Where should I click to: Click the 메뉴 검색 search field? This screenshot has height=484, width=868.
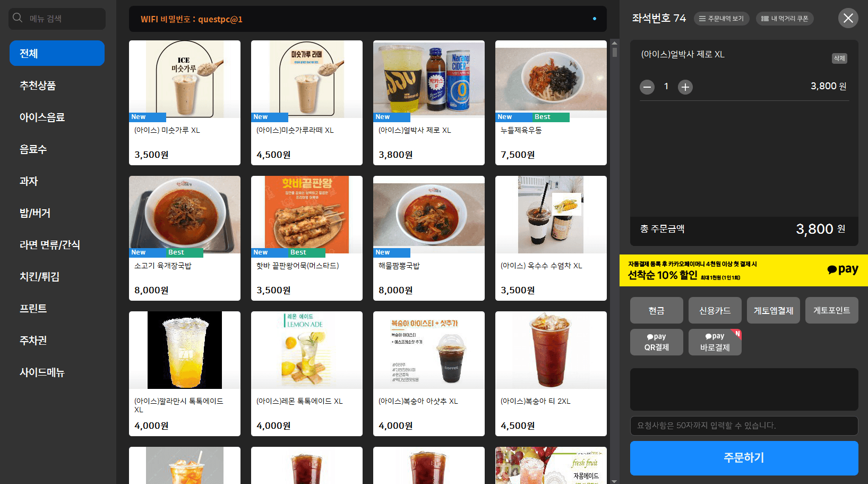click(57, 19)
